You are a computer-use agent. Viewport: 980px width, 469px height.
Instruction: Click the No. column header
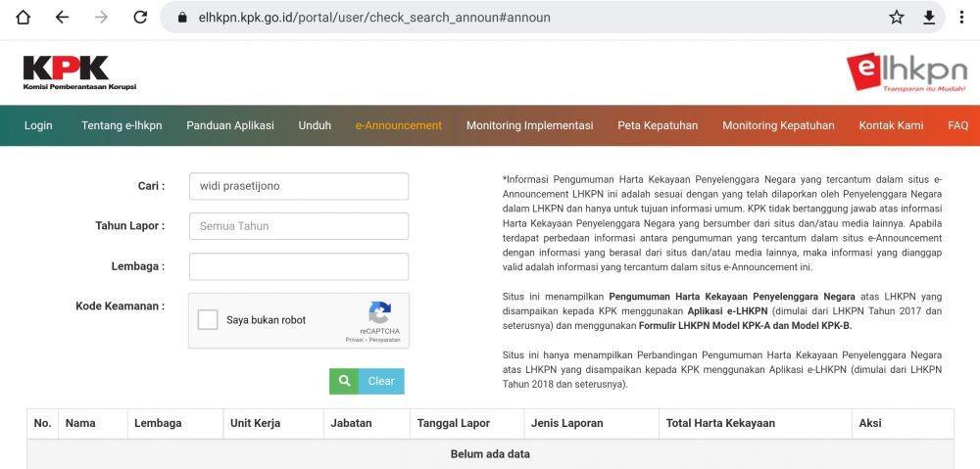tap(42, 423)
